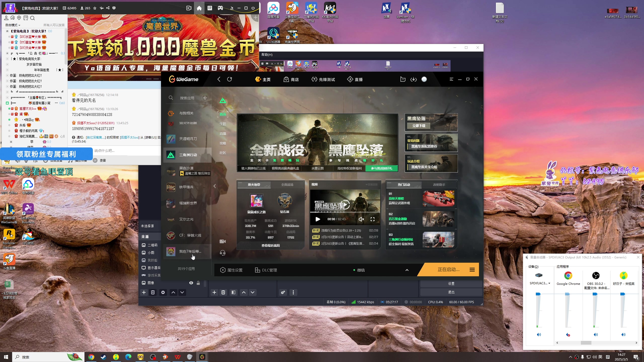This screenshot has width=644, height=362.
Task: Expand the 微信 account dropdown chevron
Action: click(x=407, y=270)
